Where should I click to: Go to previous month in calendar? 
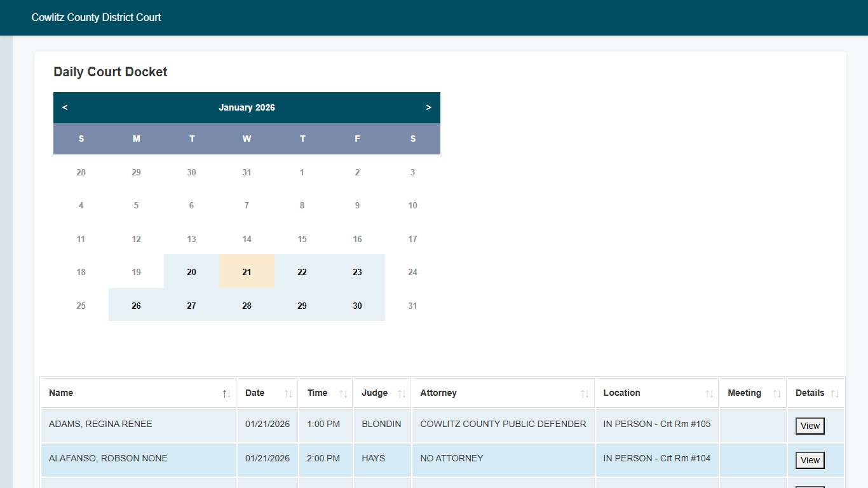(65, 107)
